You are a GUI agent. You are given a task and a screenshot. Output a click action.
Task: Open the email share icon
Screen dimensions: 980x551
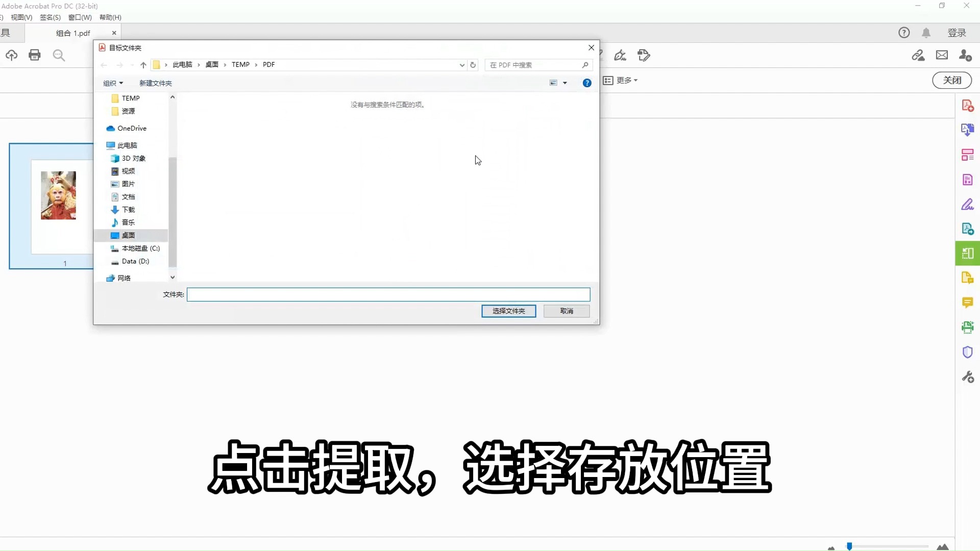(942, 55)
